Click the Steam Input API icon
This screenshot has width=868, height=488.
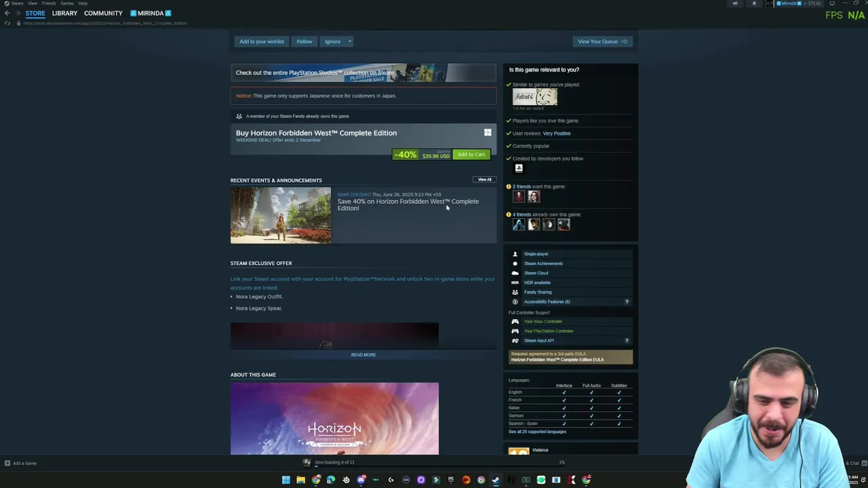(x=515, y=340)
